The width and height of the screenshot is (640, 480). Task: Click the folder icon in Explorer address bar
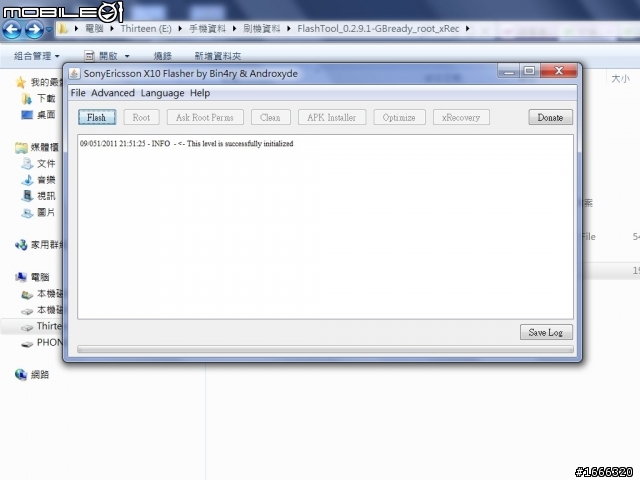pyautogui.click(x=62, y=29)
